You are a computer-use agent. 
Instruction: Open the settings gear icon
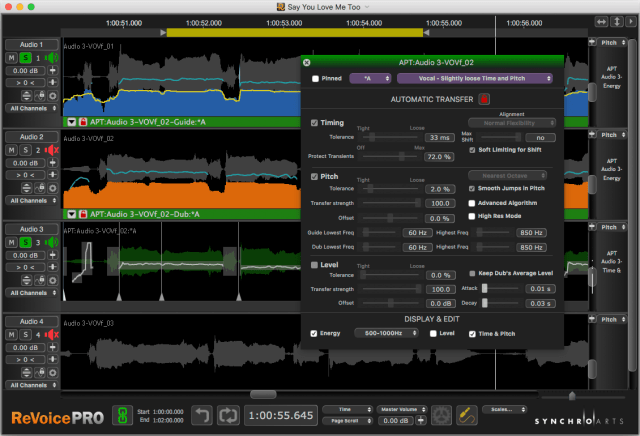[x=442, y=416]
